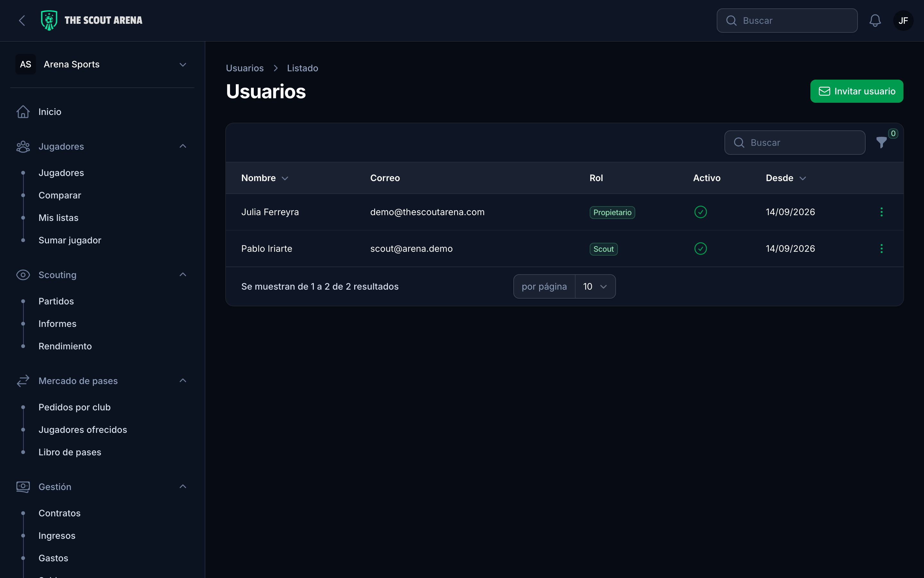Screen dimensions: 924x578
Task: Click the table filter funnel icon
Action: tap(881, 143)
